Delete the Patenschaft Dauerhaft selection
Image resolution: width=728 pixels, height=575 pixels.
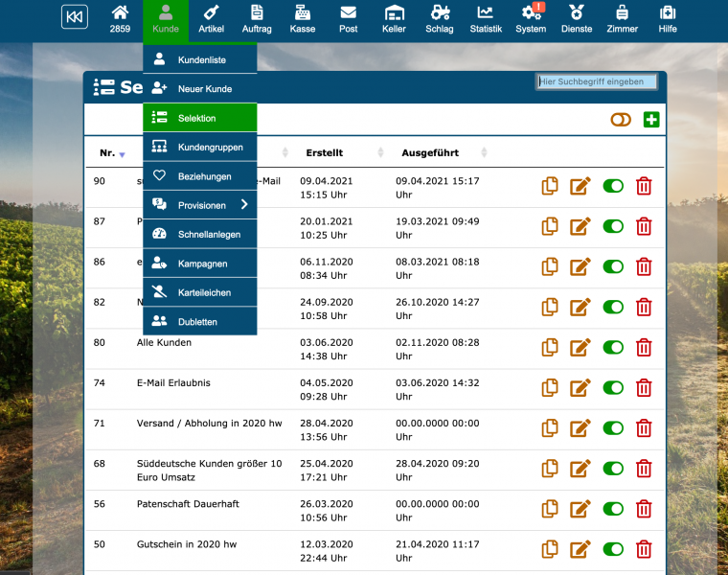[644, 509]
